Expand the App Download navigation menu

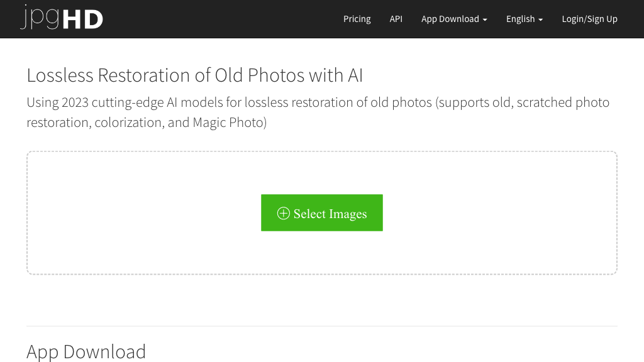450,19
